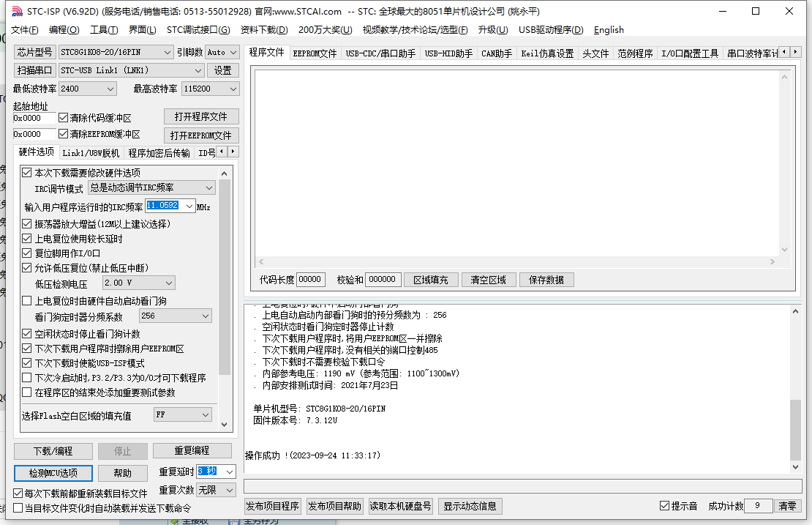The width and height of the screenshot is (812, 525).
Task: Click 打开程序文件 button
Action: coord(201,116)
